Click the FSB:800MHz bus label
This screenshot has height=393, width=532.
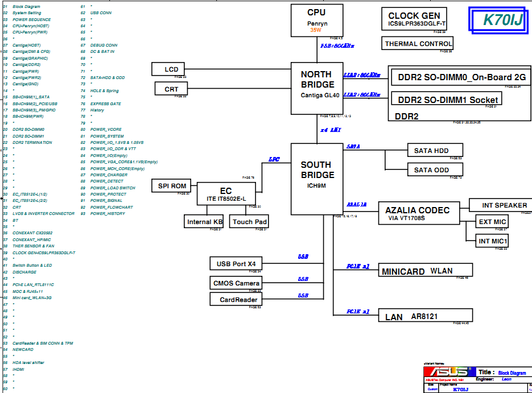click(x=337, y=45)
